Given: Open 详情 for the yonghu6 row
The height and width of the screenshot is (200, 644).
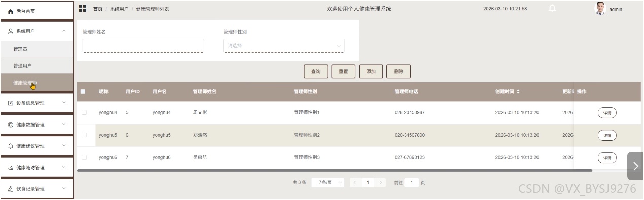Looking at the screenshot, I should pos(607,158).
